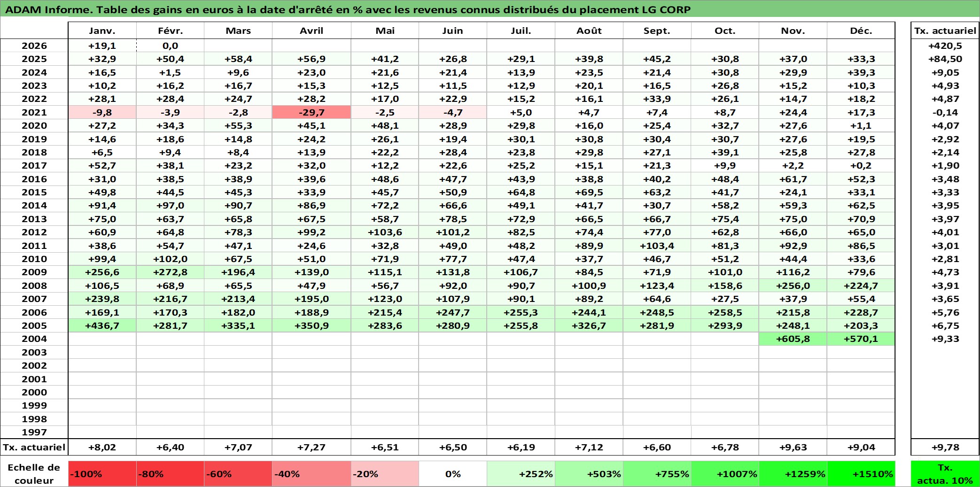
Task: Select the 2026 row label
Action: click(34, 46)
